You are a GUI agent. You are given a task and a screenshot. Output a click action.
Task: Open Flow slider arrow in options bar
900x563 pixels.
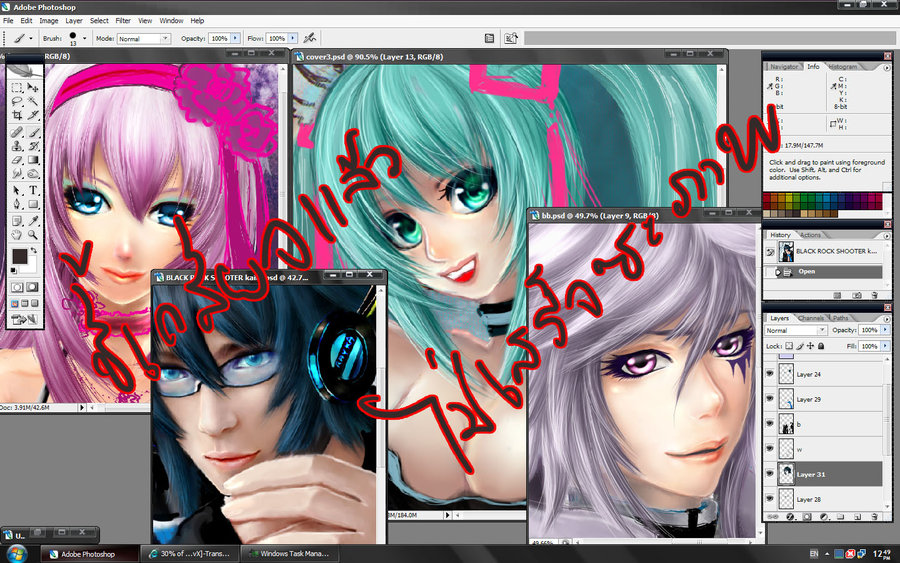point(293,38)
